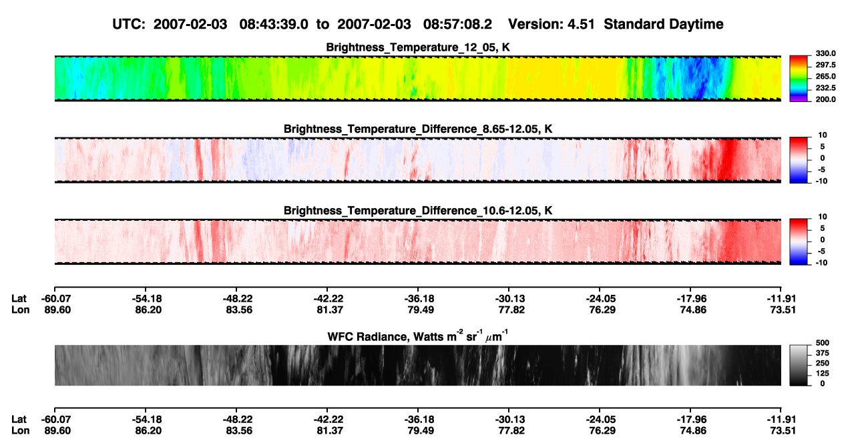
Task: Click the 12.05 brightness temperature image strip
Action: (417, 78)
